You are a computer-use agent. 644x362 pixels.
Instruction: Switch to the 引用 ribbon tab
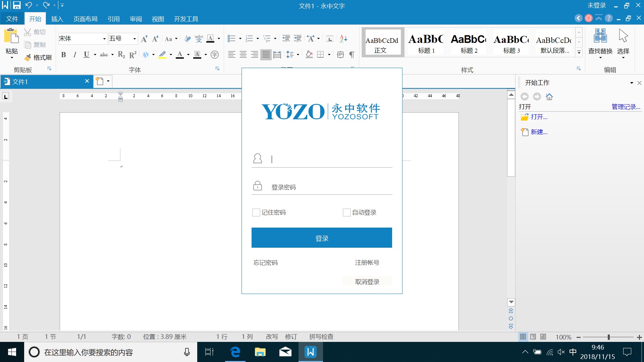point(114,19)
